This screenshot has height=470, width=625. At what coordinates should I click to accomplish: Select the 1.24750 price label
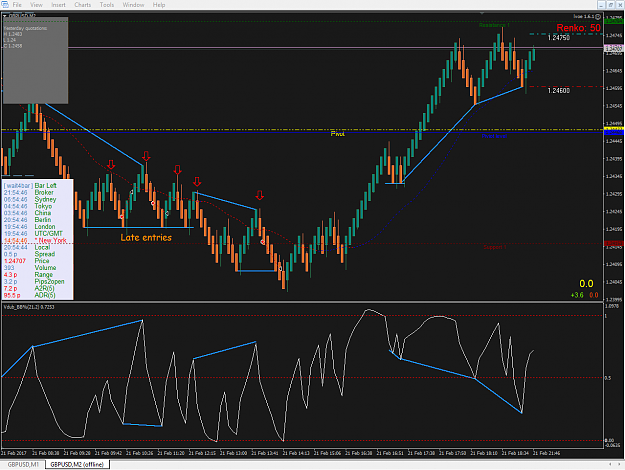[x=558, y=37]
